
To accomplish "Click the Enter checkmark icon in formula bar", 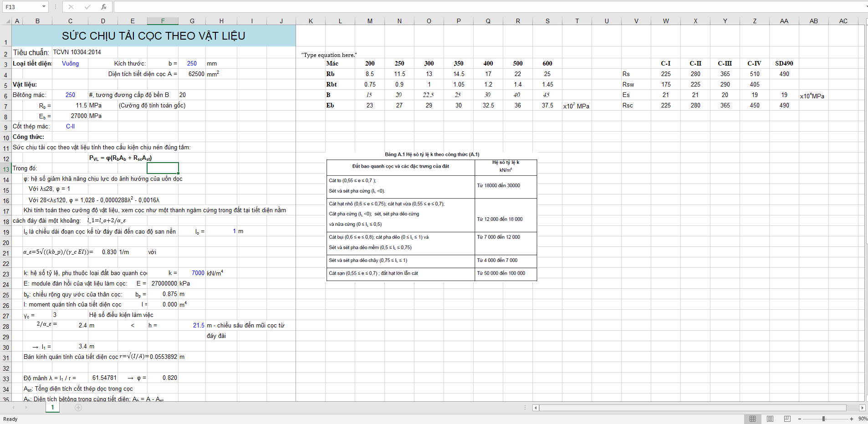I will (x=87, y=7).
